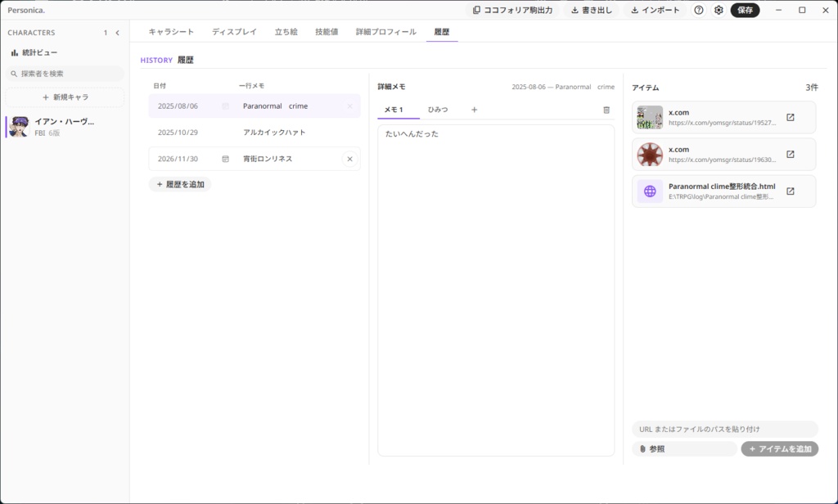This screenshot has height=504, width=838.
Task: Switch to the キャラシート tab
Action: (171, 32)
